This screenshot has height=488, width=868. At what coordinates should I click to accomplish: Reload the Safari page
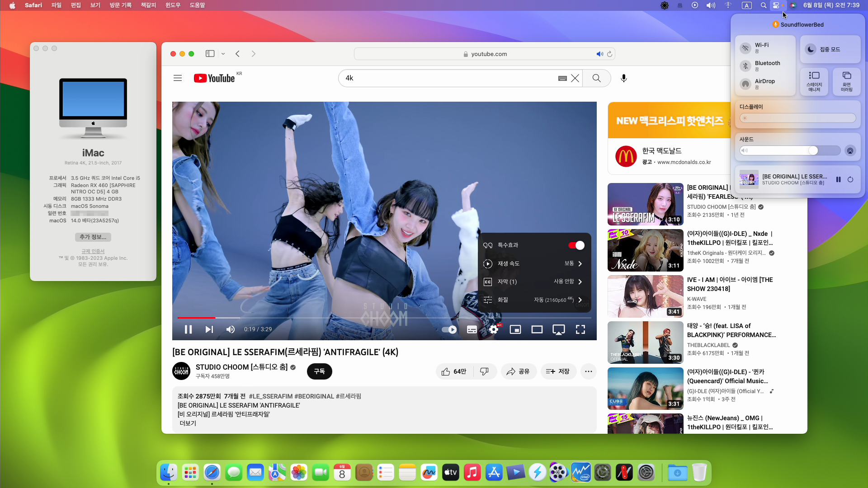coord(609,54)
